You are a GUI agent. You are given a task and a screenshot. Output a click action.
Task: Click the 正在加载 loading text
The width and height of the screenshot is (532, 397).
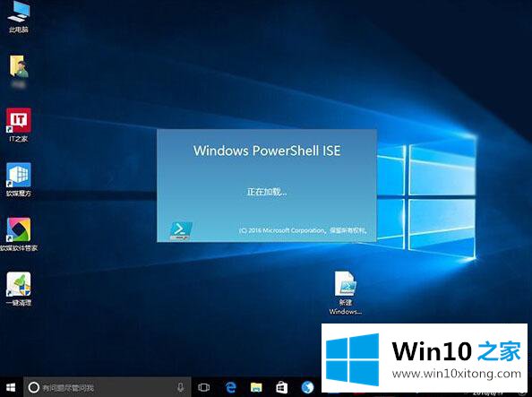(x=267, y=192)
